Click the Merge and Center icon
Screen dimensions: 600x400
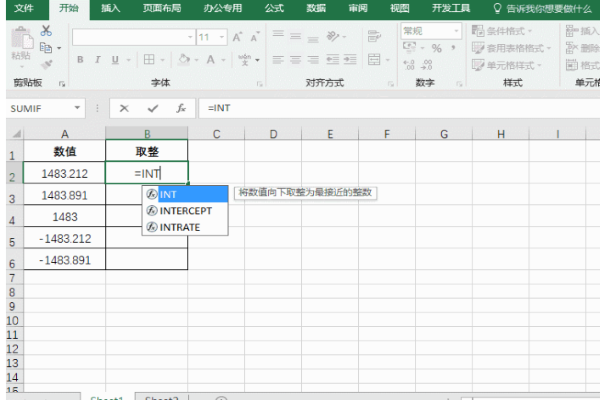[374, 59]
